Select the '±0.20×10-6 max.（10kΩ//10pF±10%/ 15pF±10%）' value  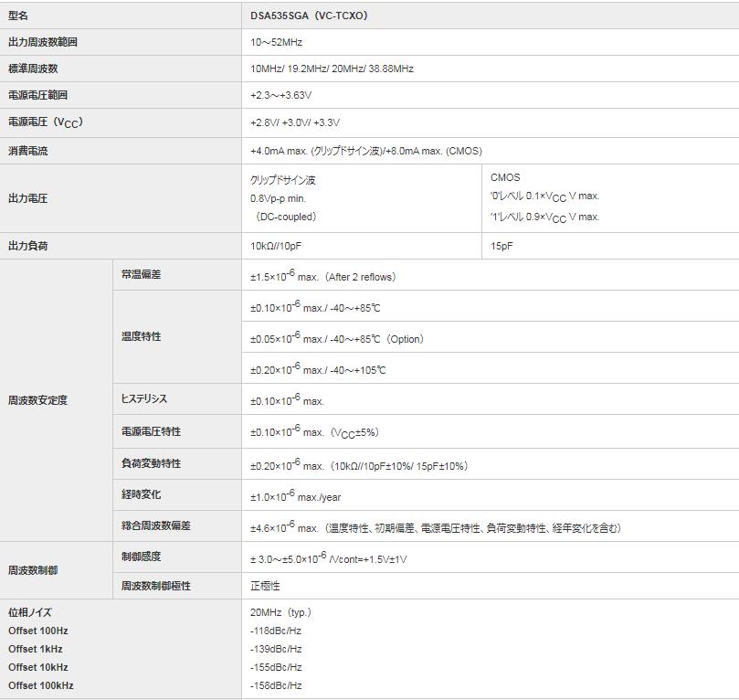point(360,465)
